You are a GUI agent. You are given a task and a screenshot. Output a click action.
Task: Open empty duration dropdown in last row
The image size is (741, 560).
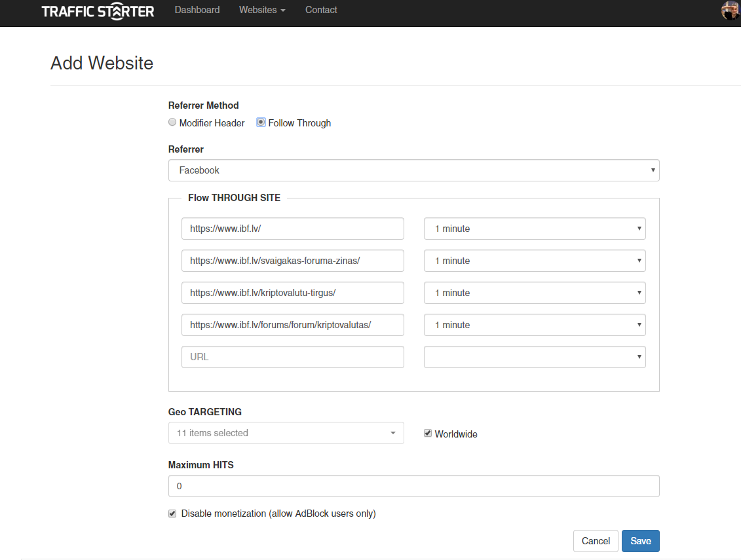535,357
